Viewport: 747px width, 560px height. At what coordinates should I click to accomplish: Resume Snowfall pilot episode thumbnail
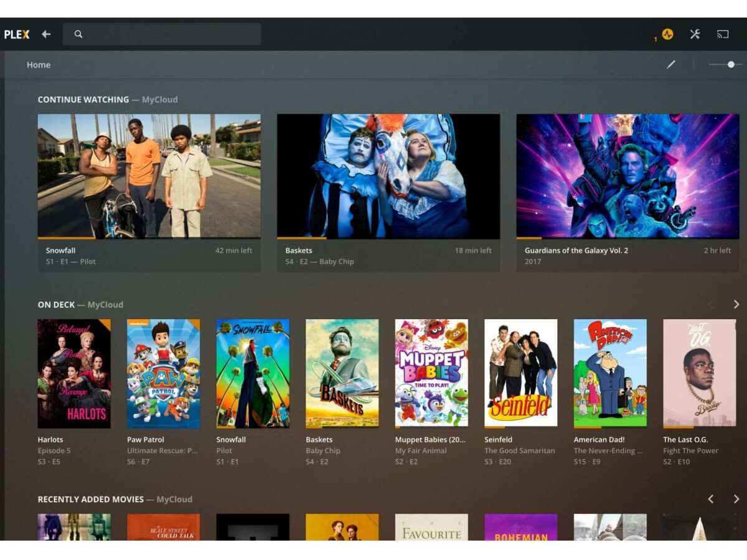click(x=149, y=176)
